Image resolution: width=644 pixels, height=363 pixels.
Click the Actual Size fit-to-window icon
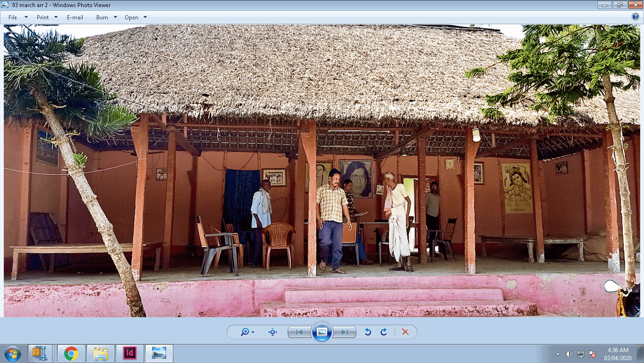[272, 332]
